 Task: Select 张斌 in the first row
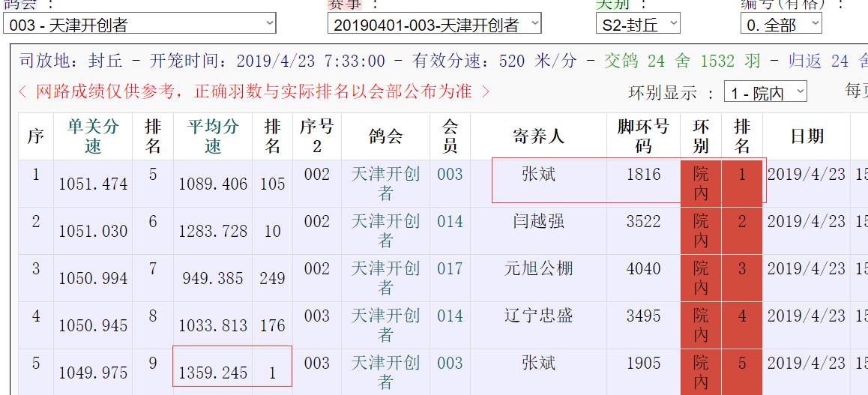pos(538,175)
